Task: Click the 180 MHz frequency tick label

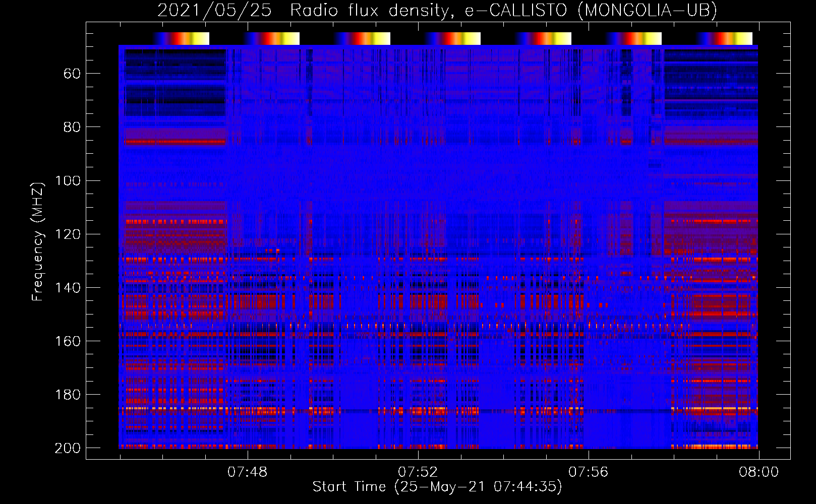Action: (68, 395)
